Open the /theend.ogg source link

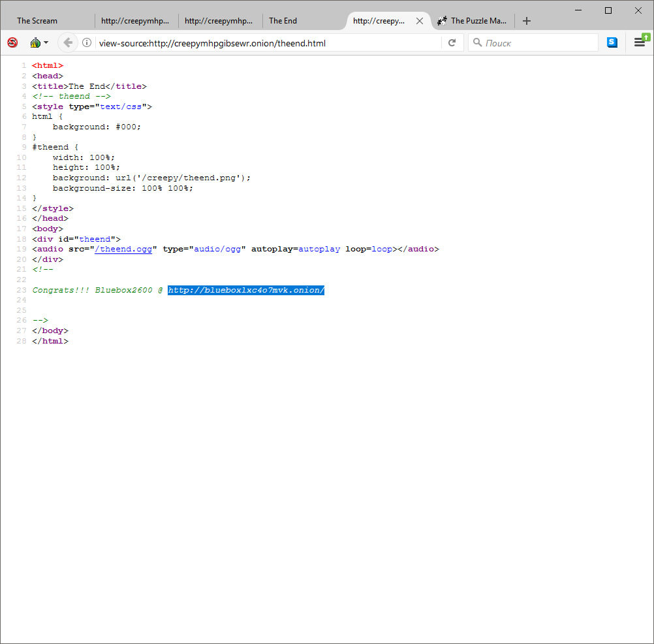(x=123, y=249)
